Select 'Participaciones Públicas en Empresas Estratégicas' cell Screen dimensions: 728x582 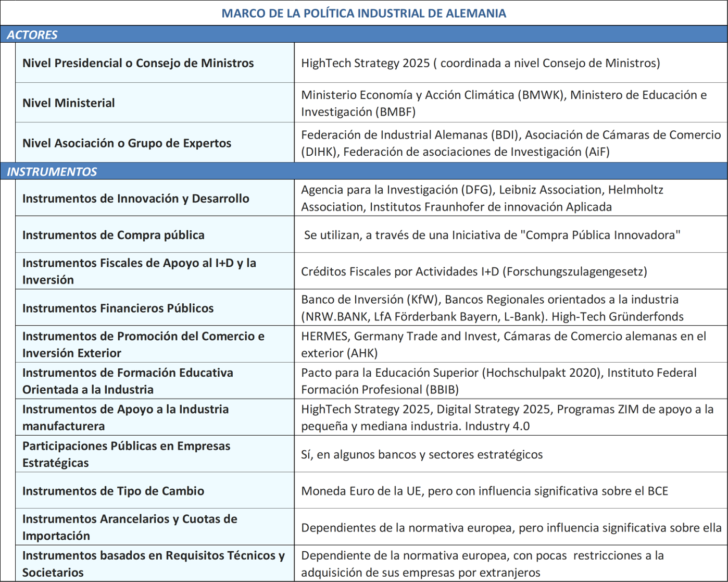[126, 454]
